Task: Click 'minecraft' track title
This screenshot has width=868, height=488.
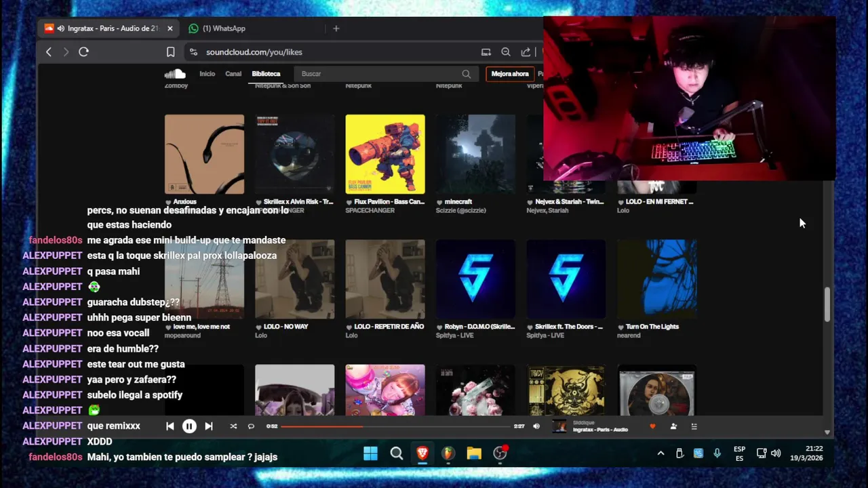Action: 458,202
